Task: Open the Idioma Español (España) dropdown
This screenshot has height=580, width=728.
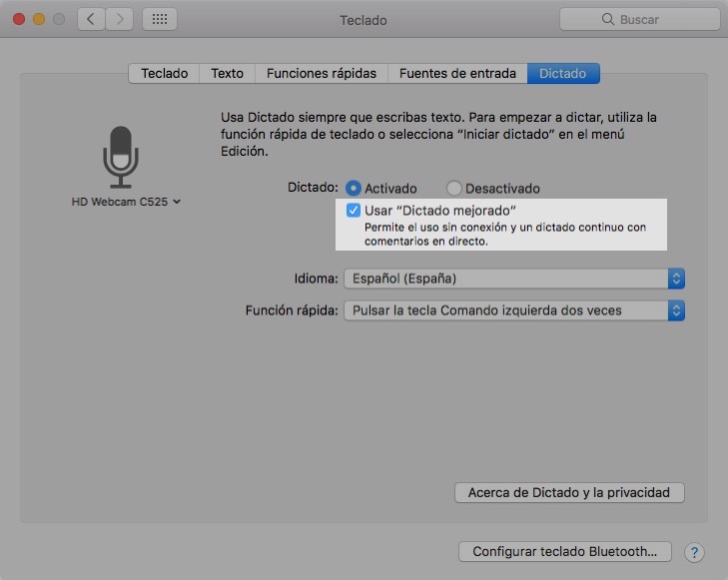Action: (514, 279)
